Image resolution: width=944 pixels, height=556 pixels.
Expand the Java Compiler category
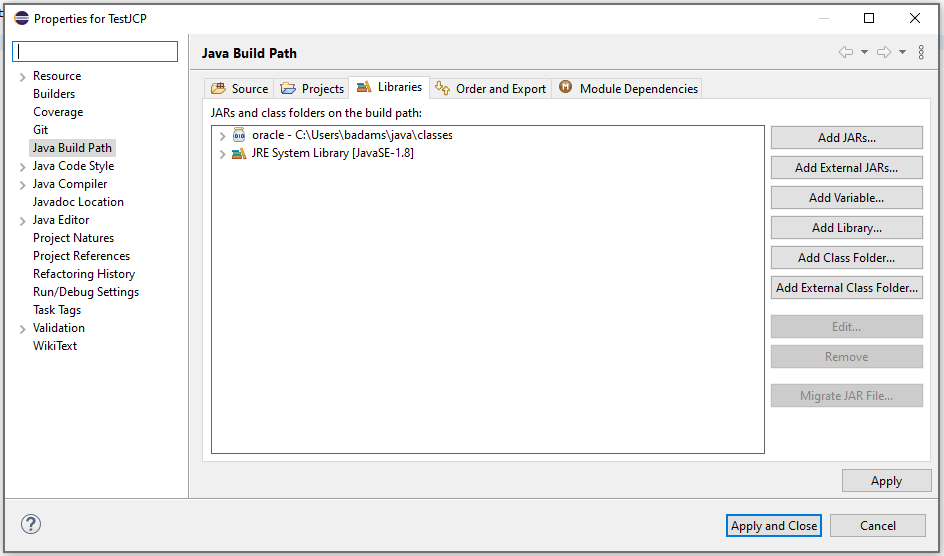[22, 185]
